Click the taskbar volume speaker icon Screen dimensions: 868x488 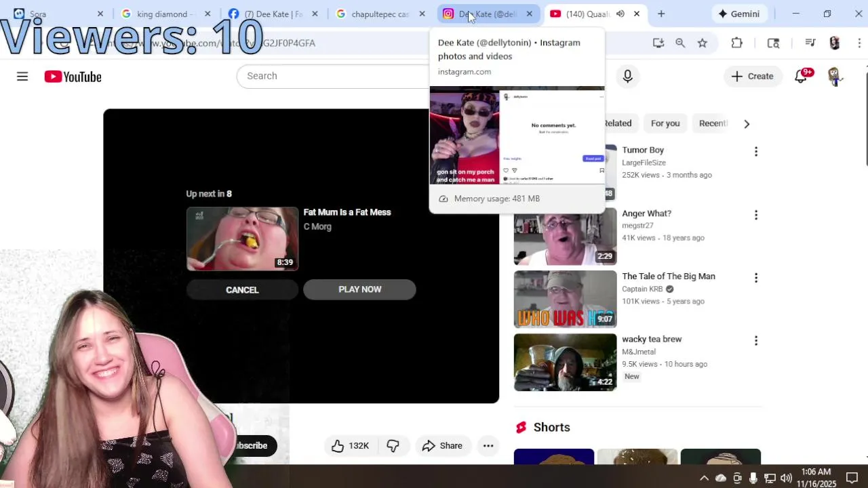pyautogui.click(x=786, y=479)
